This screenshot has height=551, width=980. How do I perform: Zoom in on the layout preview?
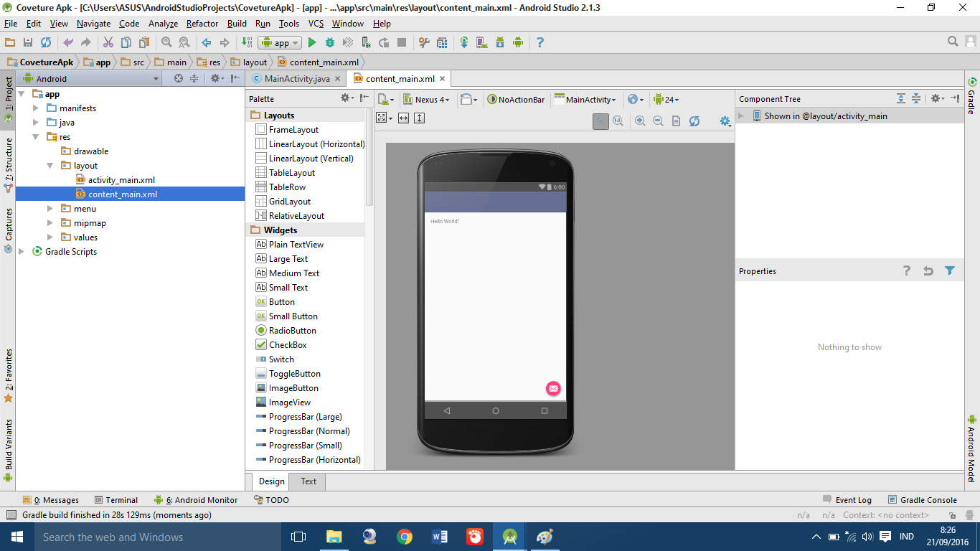[640, 121]
